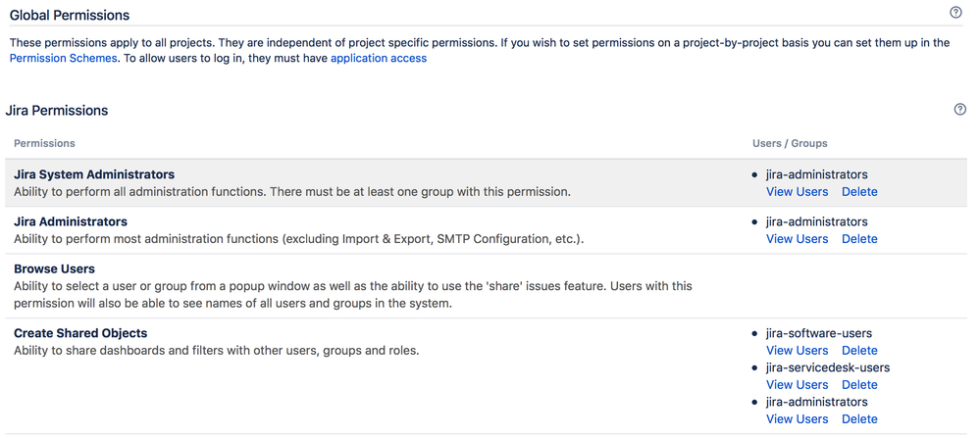The height and width of the screenshot is (438, 980).
Task: Select the Create Shared Objects permission title
Action: [x=80, y=333]
